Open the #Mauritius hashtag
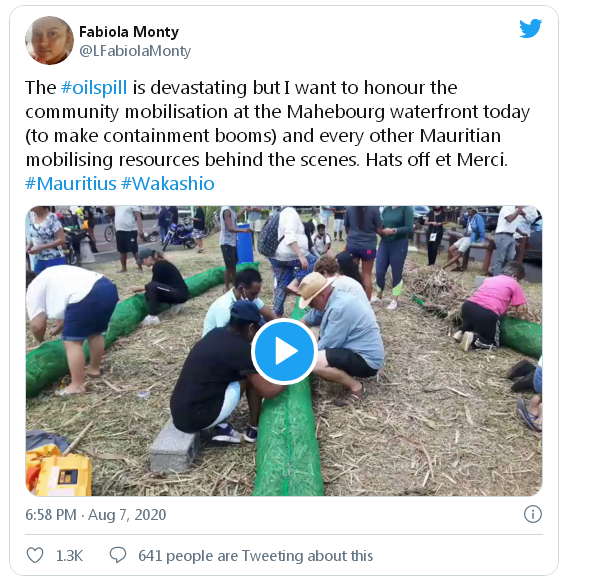The height and width of the screenshot is (580, 598). (x=71, y=184)
